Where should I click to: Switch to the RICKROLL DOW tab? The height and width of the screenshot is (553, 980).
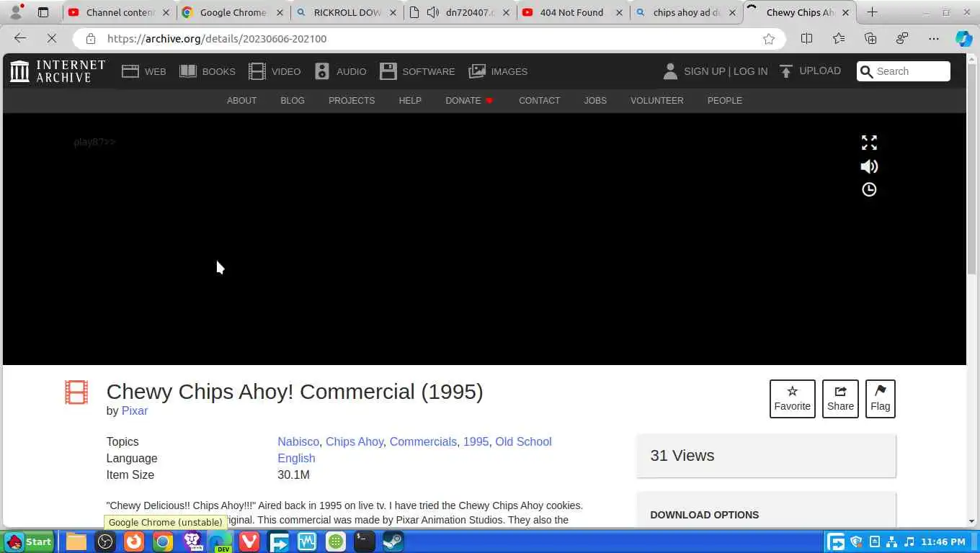click(x=346, y=12)
